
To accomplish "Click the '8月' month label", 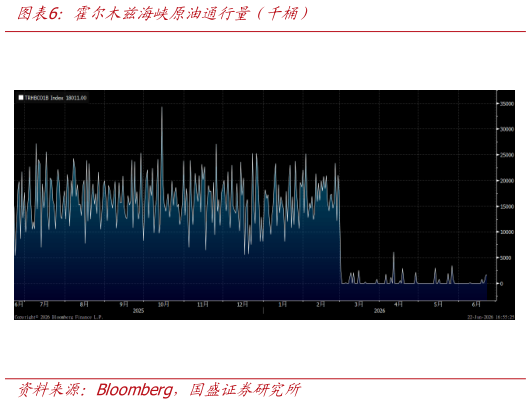I will pyautogui.click(x=84, y=304).
